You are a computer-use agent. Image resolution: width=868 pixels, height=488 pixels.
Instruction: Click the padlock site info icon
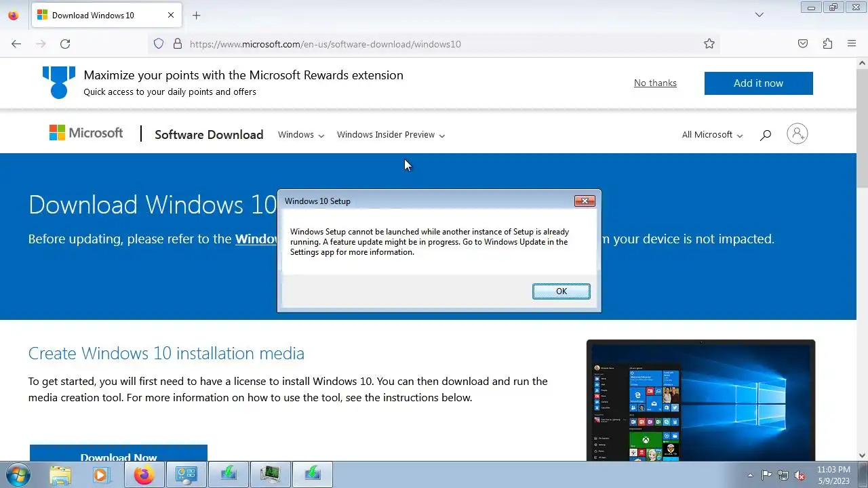(178, 43)
